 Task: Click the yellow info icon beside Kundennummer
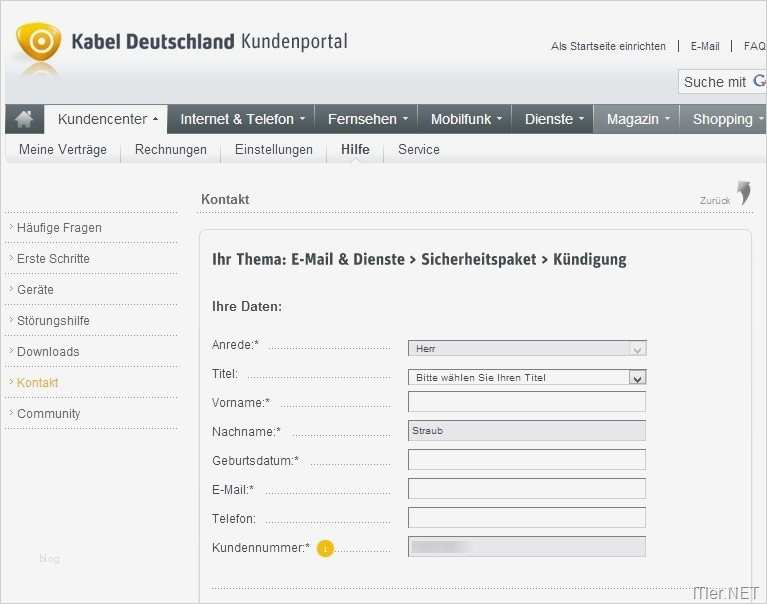[x=325, y=548]
